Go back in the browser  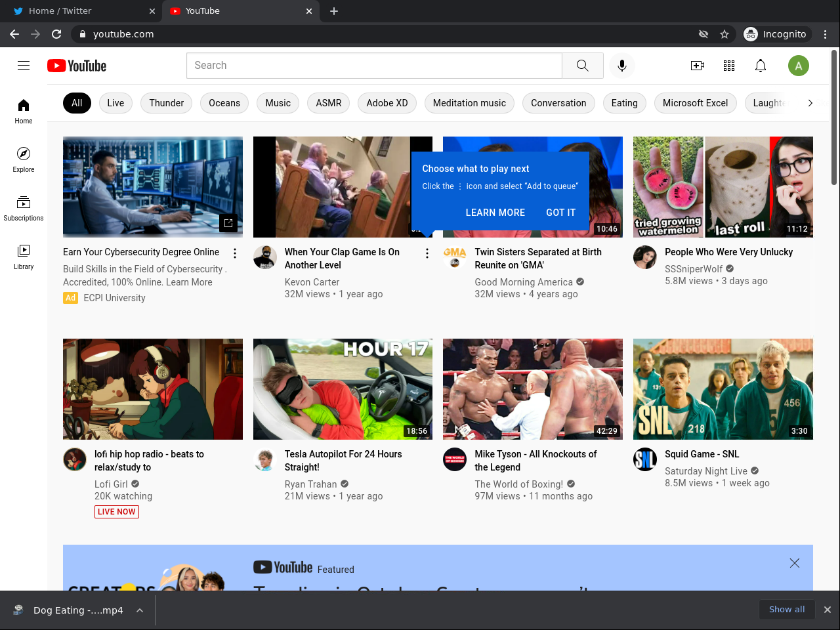click(14, 34)
